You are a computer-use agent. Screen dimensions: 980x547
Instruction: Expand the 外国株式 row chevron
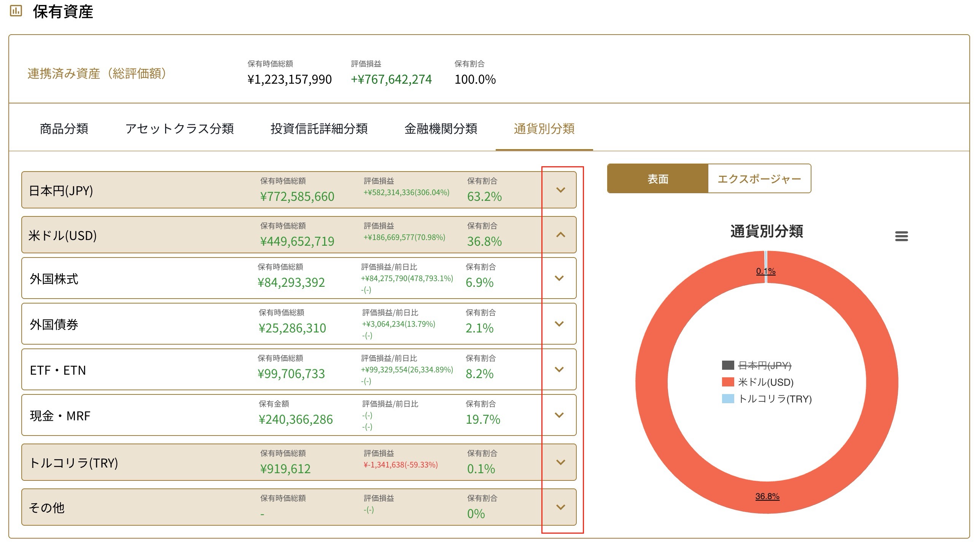[559, 278]
